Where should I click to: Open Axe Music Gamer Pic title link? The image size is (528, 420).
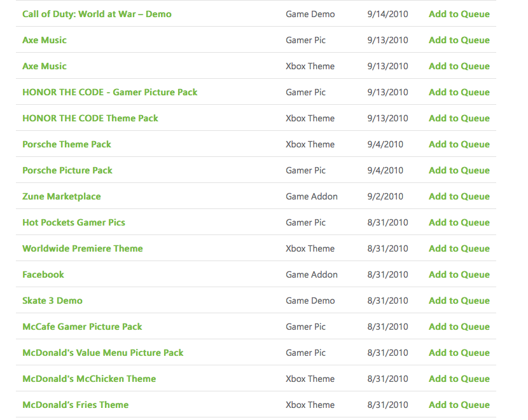45,40
